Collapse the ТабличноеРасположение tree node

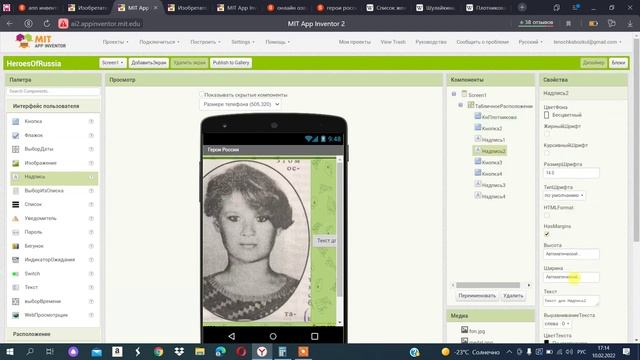point(460,105)
